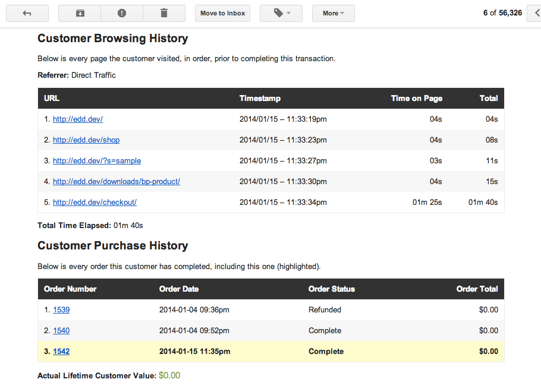Open the Labels tag dropdown
This screenshot has height=392, width=541.
(281, 13)
